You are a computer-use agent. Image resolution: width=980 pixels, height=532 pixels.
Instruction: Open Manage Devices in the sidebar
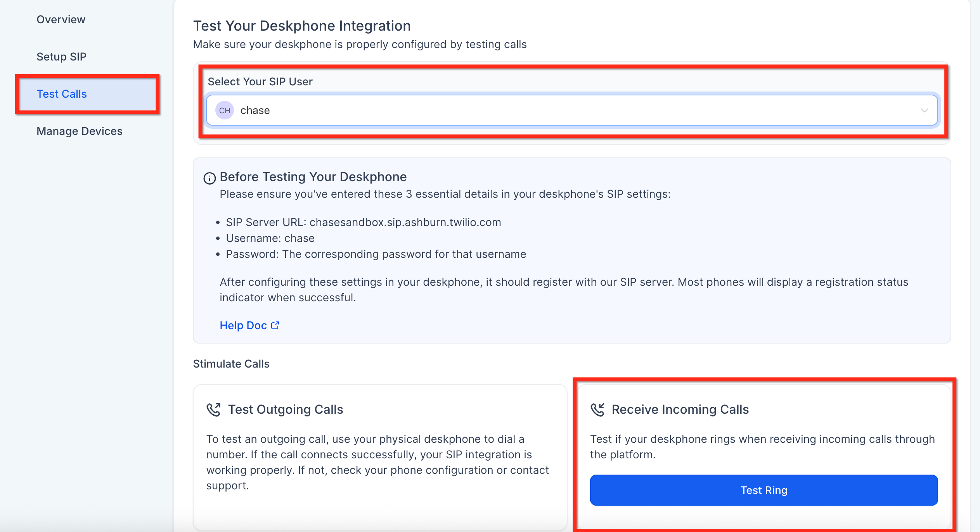pyautogui.click(x=79, y=131)
